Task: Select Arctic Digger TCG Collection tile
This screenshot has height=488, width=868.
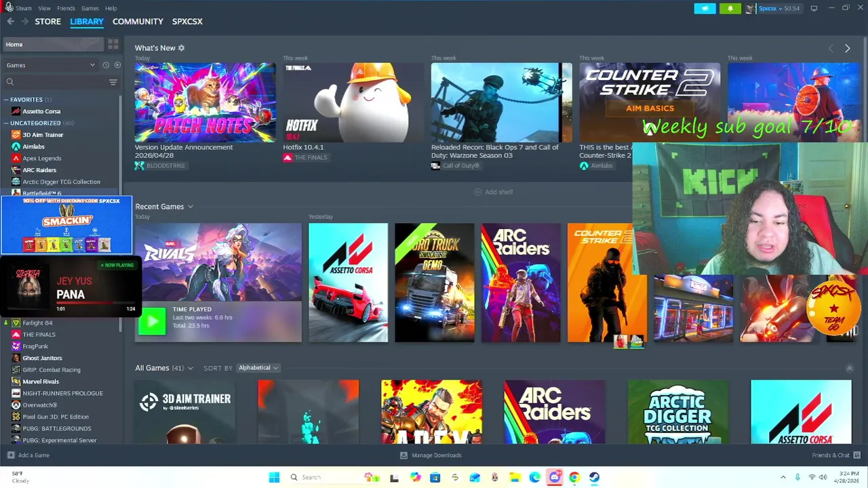Action: pyautogui.click(x=678, y=412)
